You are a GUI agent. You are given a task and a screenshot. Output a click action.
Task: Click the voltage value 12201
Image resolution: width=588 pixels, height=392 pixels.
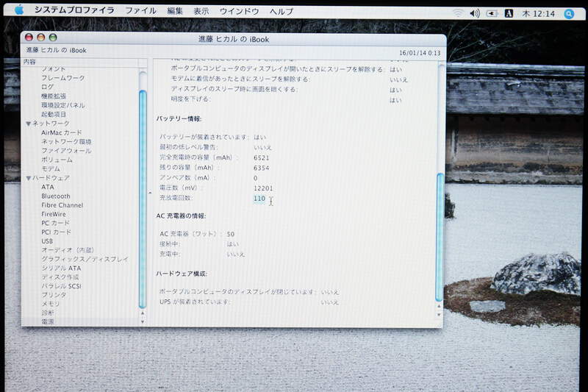tap(263, 188)
